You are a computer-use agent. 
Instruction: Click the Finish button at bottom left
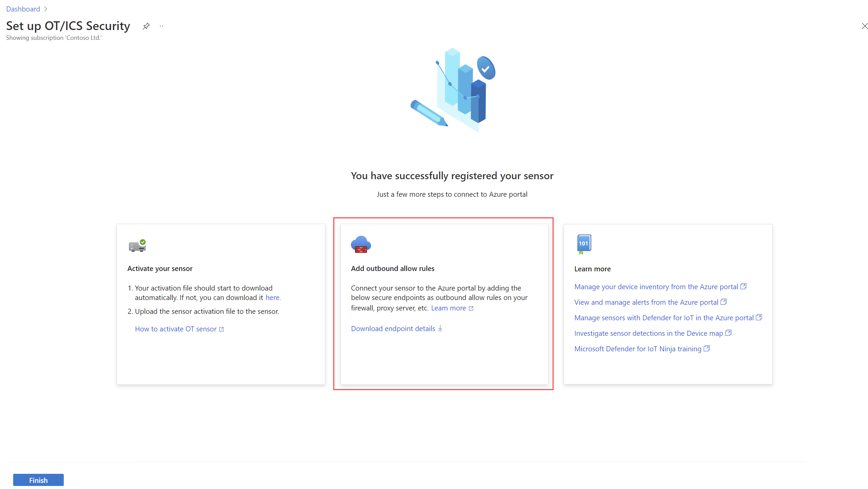[x=37, y=480]
